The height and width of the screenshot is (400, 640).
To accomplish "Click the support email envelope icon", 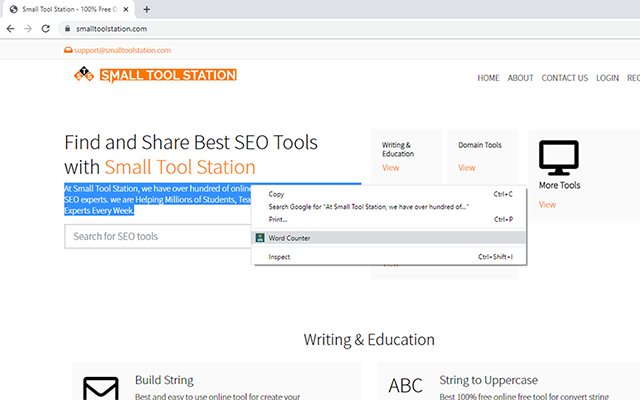I will 68,50.
